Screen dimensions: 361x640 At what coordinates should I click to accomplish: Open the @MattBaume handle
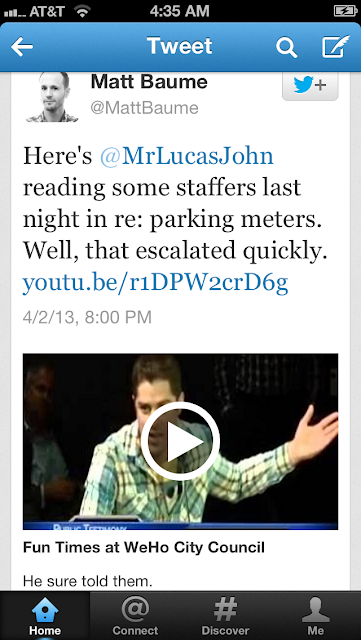pos(145,108)
